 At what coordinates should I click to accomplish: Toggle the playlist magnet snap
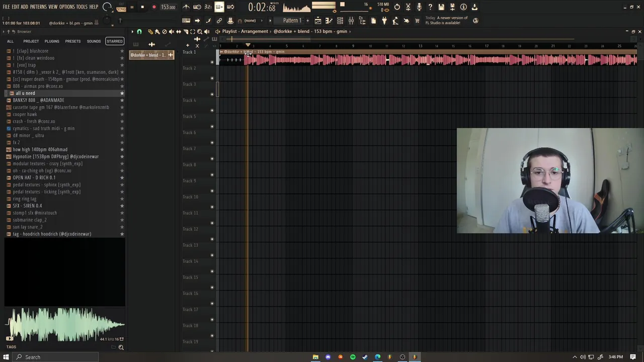[139, 32]
